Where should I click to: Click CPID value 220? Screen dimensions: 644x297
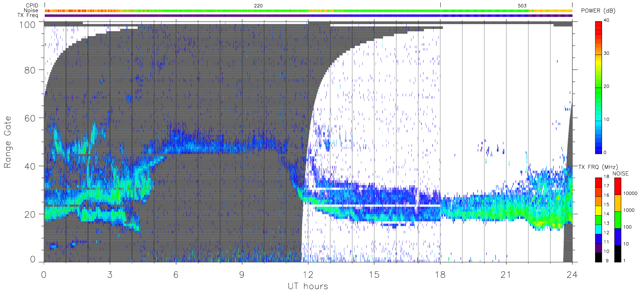258,6
